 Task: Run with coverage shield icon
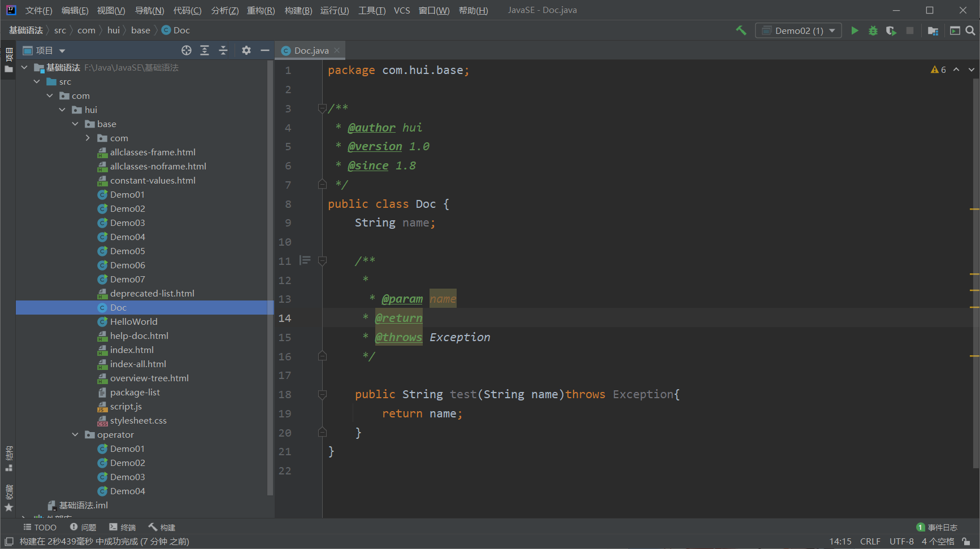(891, 30)
